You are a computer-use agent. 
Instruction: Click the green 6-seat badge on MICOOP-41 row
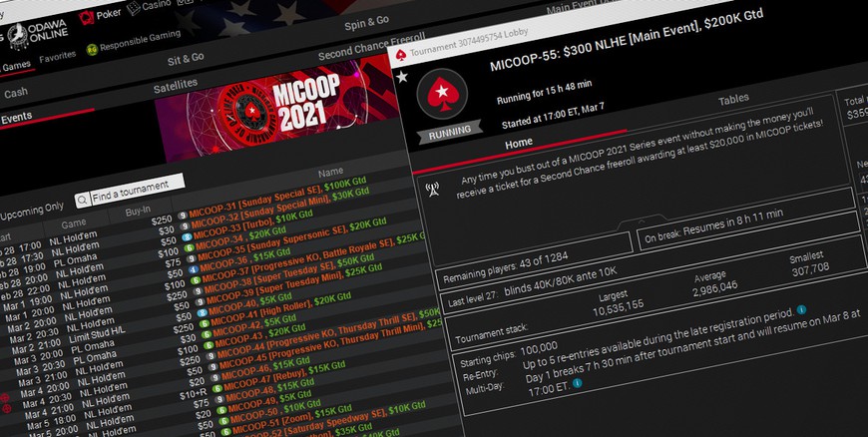[x=204, y=323]
